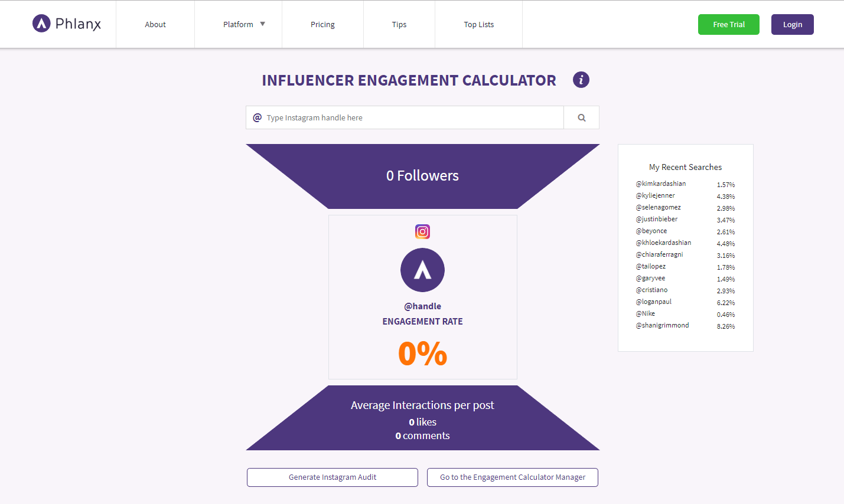844x504 pixels.
Task: Click the My Recent Searches heading
Action: tap(685, 167)
